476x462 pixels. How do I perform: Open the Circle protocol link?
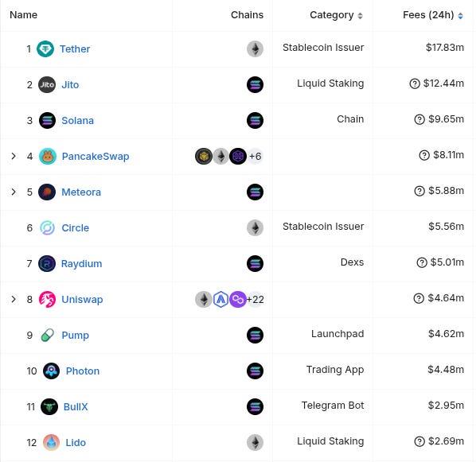point(76,227)
